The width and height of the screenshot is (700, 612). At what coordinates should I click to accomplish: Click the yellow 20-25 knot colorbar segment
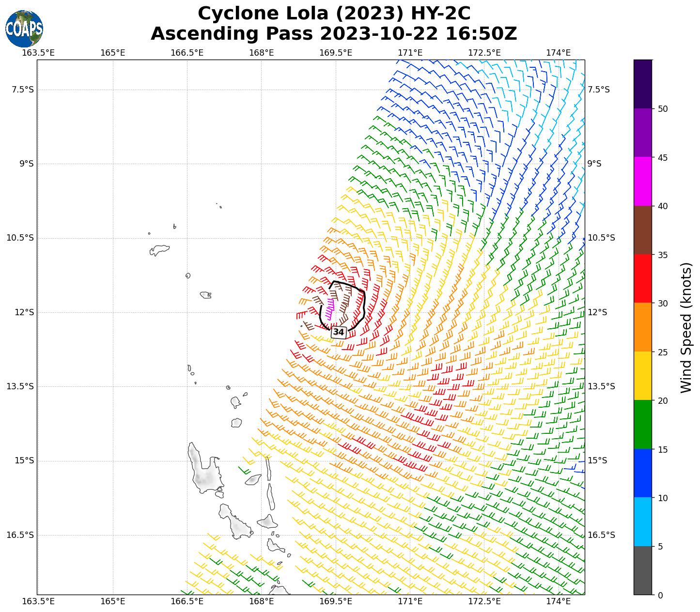click(x=643, y=376)
